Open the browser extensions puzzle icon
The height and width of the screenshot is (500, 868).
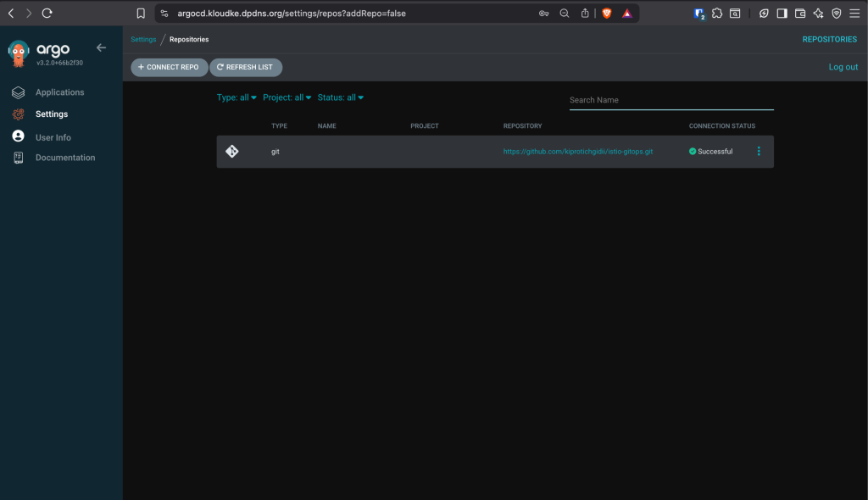click(x=717, y=13)
